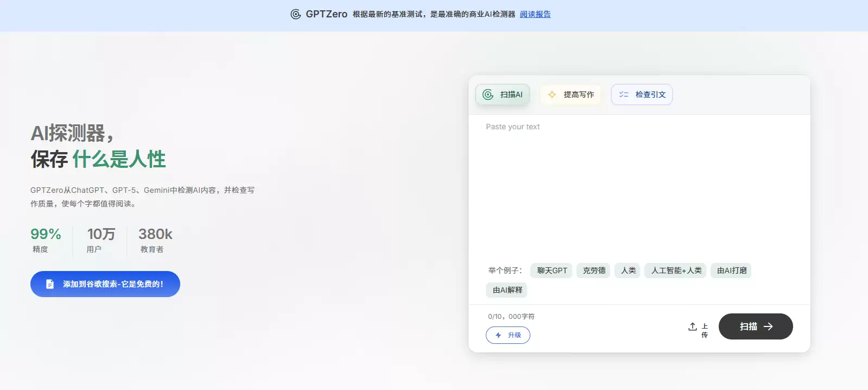Open the 阅读报告 link in banner
This screenshot has width=868, height=390.
tap(535, 14)
